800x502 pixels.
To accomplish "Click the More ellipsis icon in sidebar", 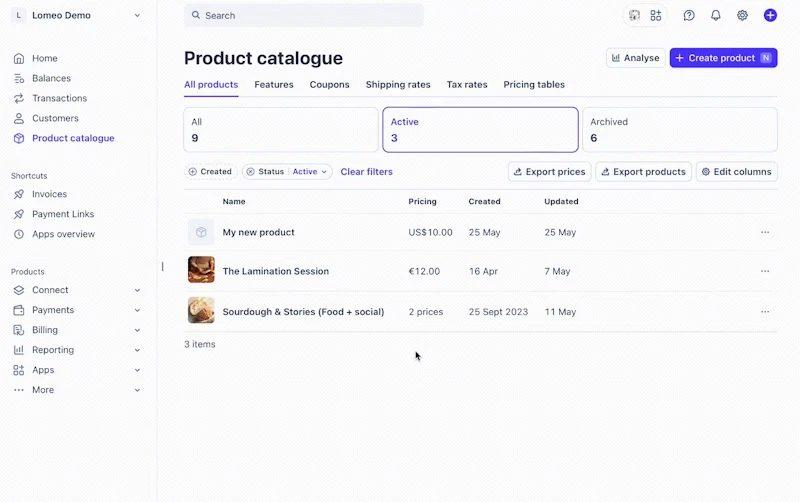I will click(x=19, y=390).
